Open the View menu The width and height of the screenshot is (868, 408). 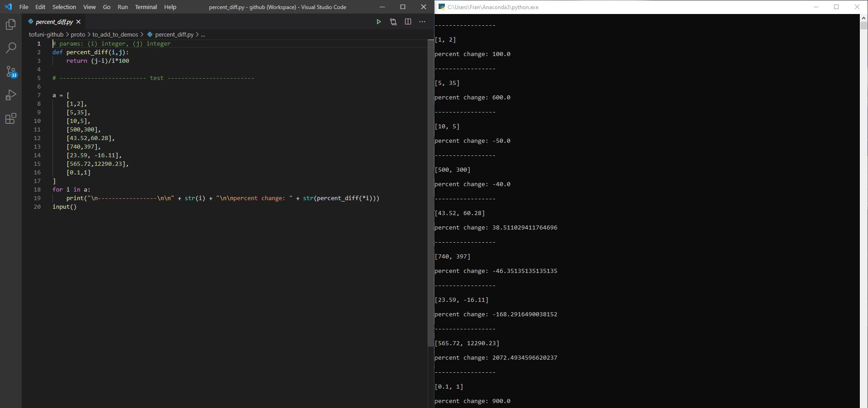[x=90, y=7]
